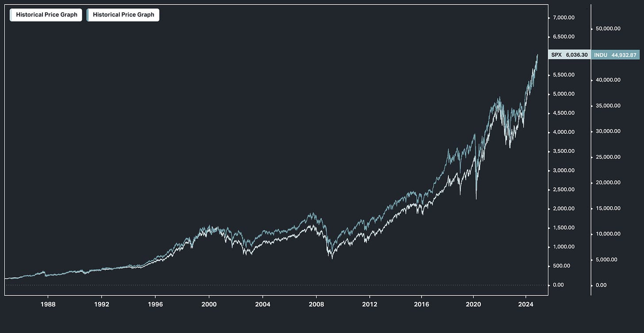Click the 2012 year label on time axis

(370, 304)
